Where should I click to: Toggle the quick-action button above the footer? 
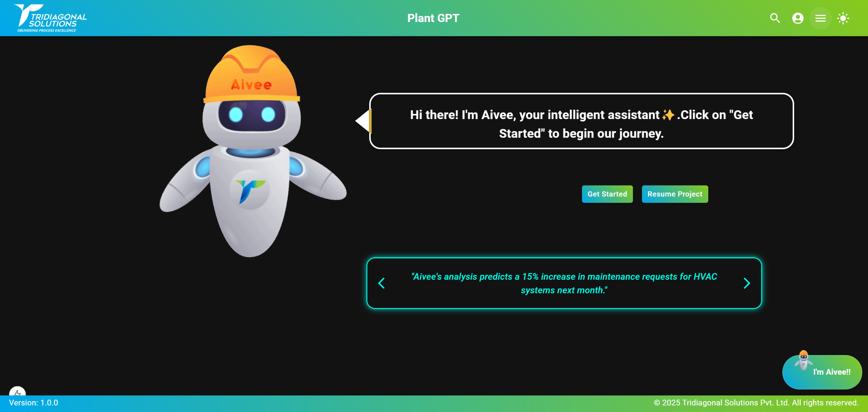pos(18,393)
